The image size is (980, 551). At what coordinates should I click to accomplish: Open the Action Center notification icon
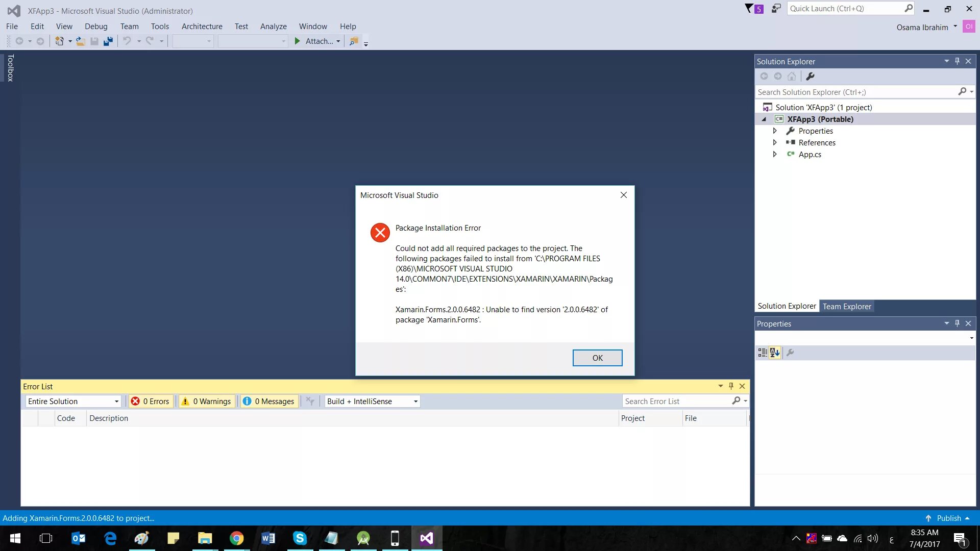(x=960, y=539)
